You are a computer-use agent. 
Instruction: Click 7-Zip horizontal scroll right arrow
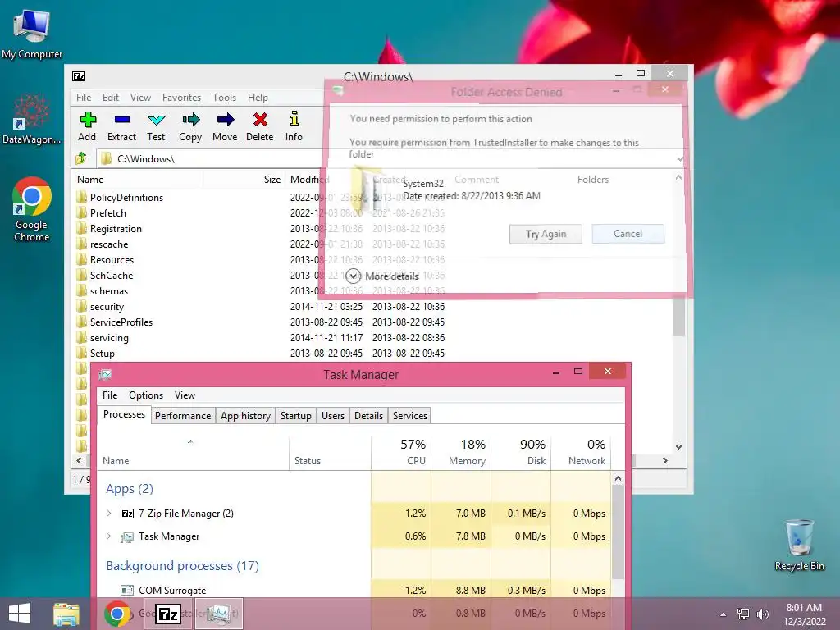click(664, 461)
